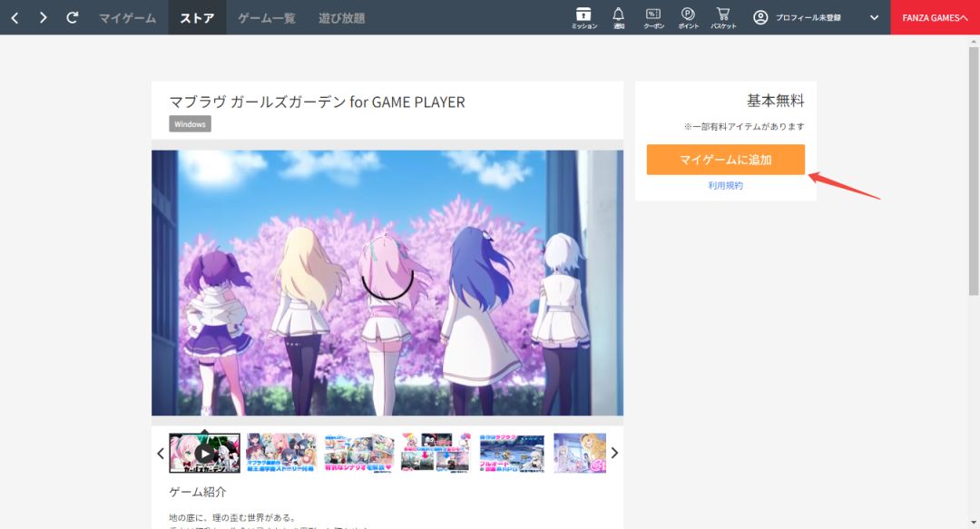Select the third screenshot thumbnail
The height and width of the screenshot is (529, 980).
tap(358, 453)
